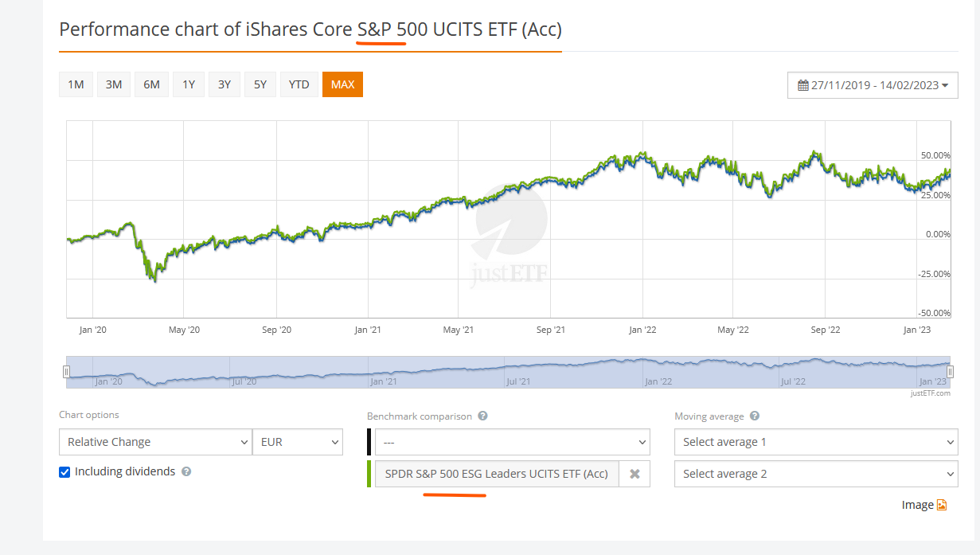This screenshot has height=555, width=980.
Task: Select the 5Y time range button
Action: pos(260,84)
